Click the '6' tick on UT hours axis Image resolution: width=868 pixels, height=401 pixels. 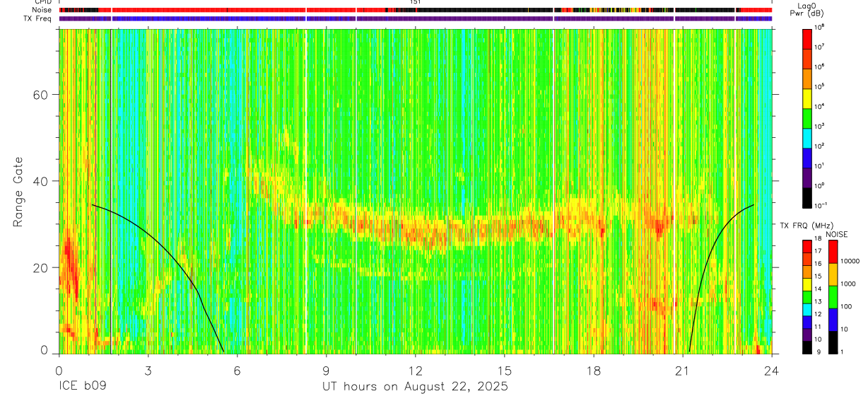pos(237,370)
